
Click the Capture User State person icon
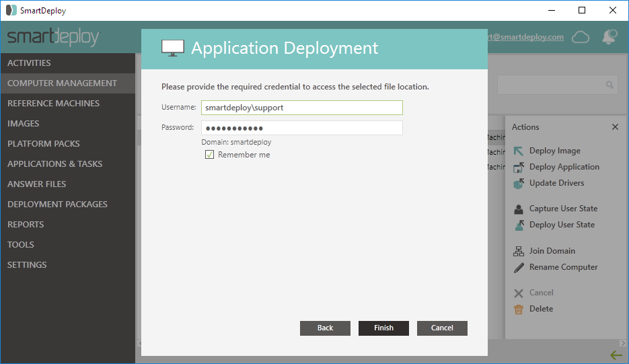point(519,209)
